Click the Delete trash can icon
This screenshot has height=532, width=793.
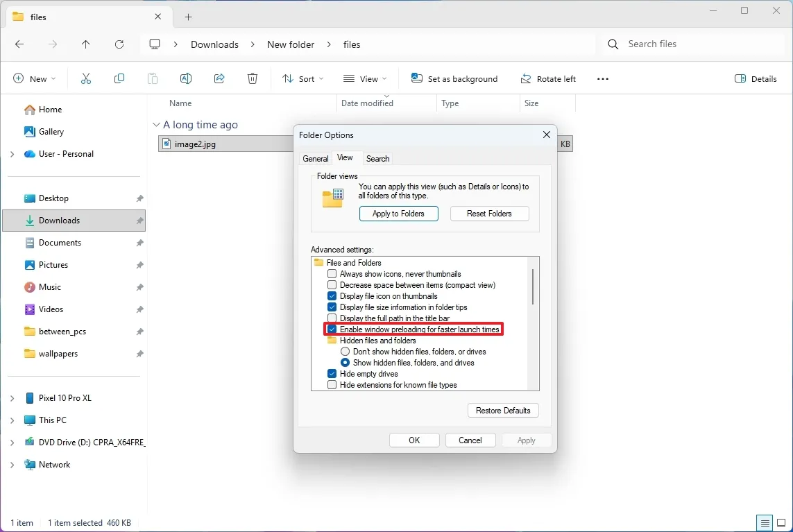(253, 79)
